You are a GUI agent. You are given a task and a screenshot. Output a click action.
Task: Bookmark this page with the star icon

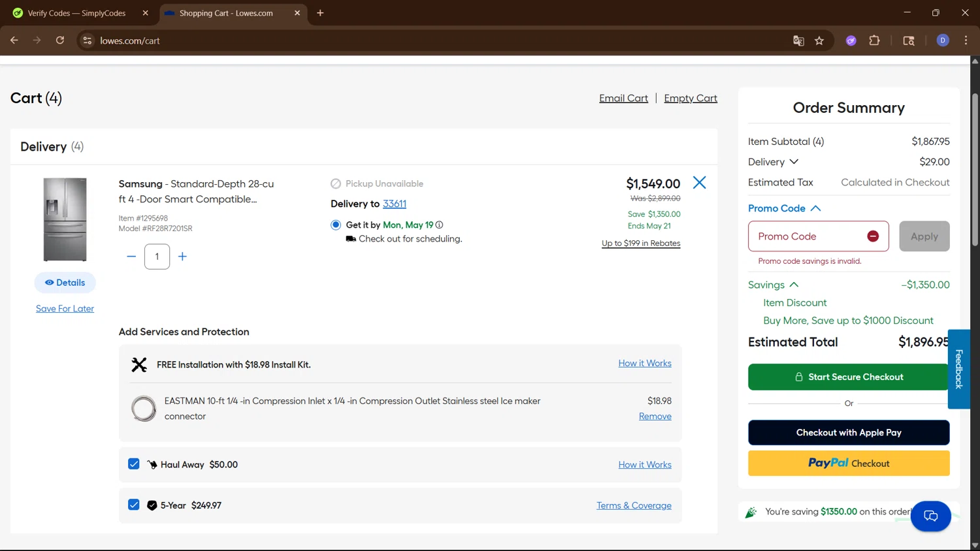[819, 40]
